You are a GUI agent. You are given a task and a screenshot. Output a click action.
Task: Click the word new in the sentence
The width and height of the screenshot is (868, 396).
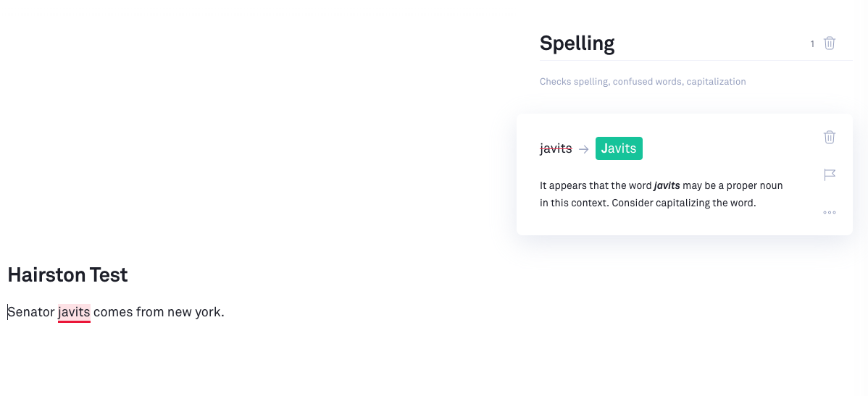click(x=179, y=313)
